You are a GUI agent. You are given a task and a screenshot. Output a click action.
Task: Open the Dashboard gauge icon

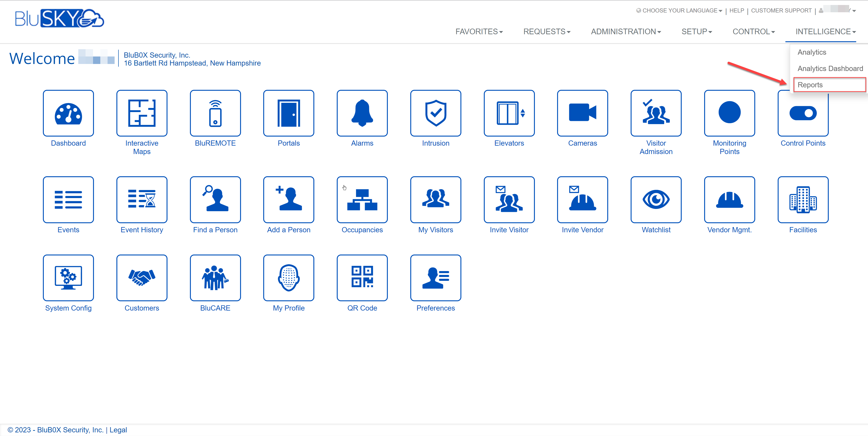click(68, 113)
